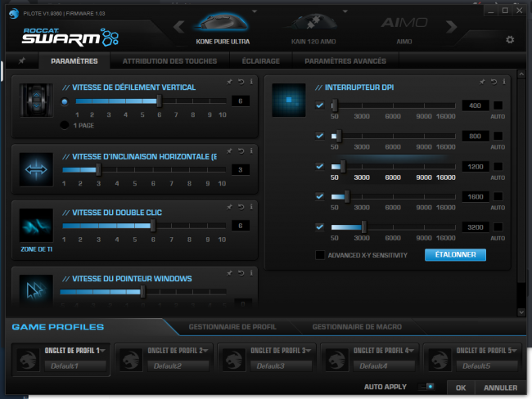Screen dimensions: 532x399
Task: Switch to the Éclairage tab
Action: [261, 61]
